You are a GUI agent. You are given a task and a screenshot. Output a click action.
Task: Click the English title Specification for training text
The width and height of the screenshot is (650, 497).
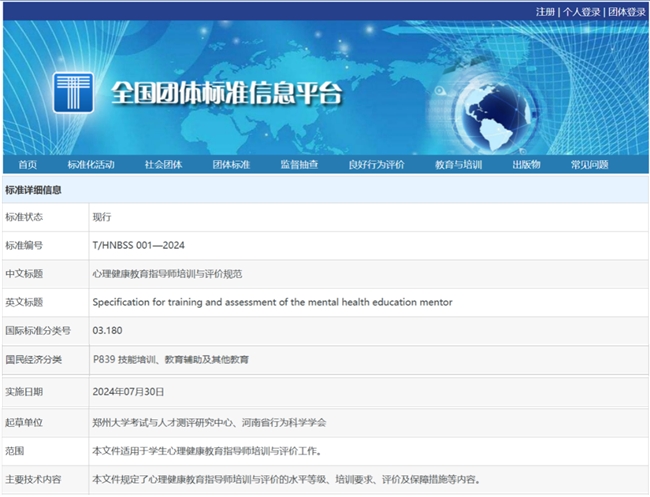[x=272, y=302]
